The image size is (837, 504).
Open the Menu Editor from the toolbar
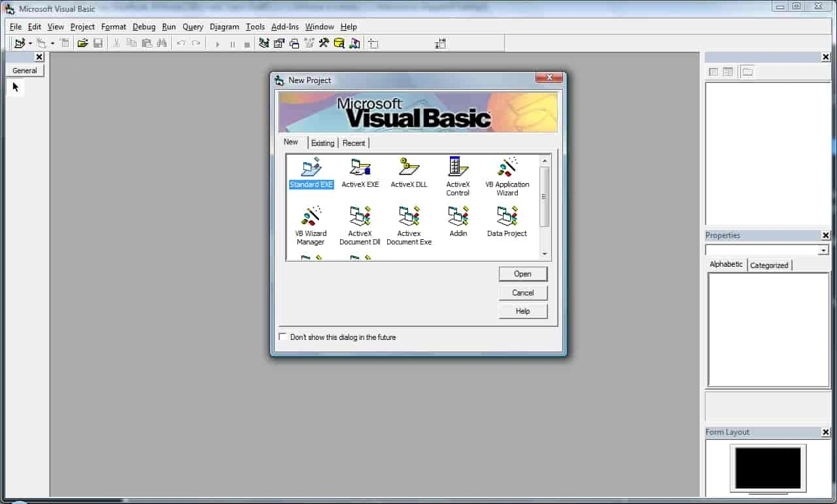point(65,43)
